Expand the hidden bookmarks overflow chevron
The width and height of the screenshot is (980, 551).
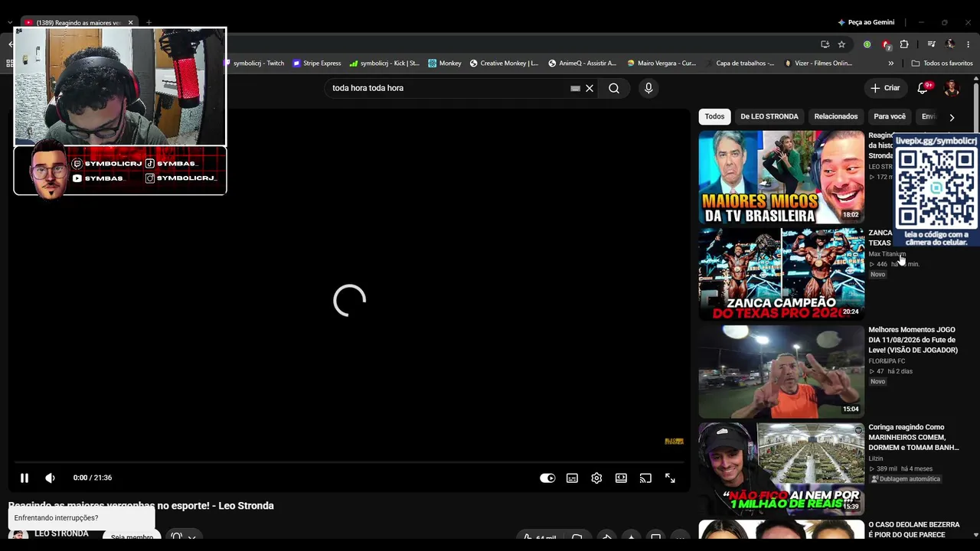pos(890,64)
